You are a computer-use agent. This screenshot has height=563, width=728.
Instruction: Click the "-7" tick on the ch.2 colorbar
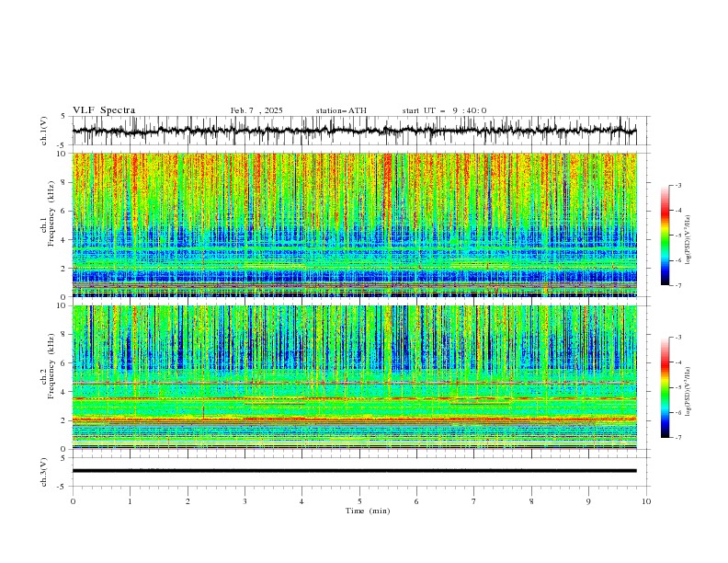(x=677, y=438)
